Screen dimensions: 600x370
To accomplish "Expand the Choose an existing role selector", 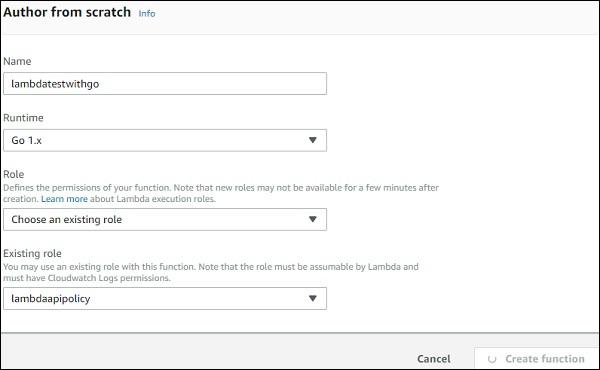I will click(x=165, y=219).
